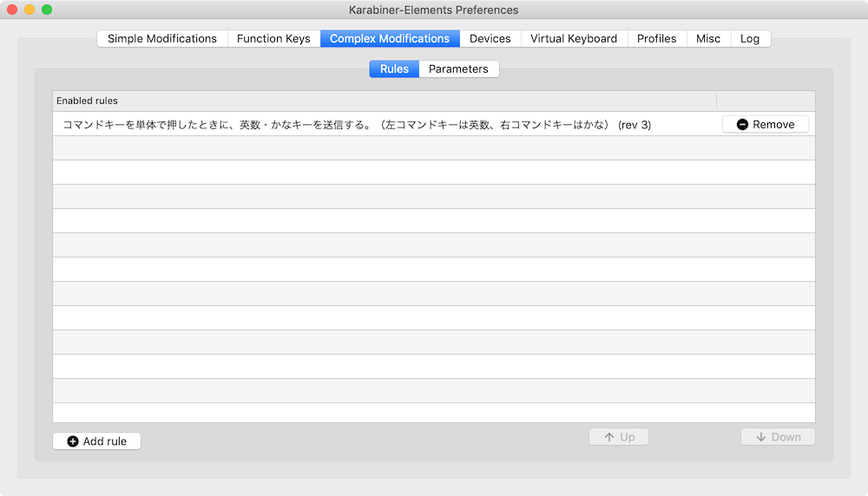Screen dimensions: 868x496
Task: Select the コマンドキー rule row text
Action: click(357, 125)
